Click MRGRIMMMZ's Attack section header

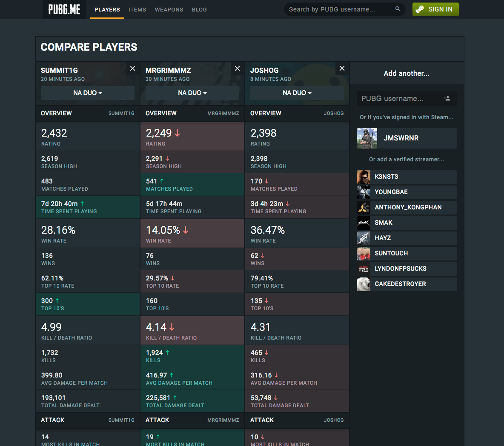(192, 420)
